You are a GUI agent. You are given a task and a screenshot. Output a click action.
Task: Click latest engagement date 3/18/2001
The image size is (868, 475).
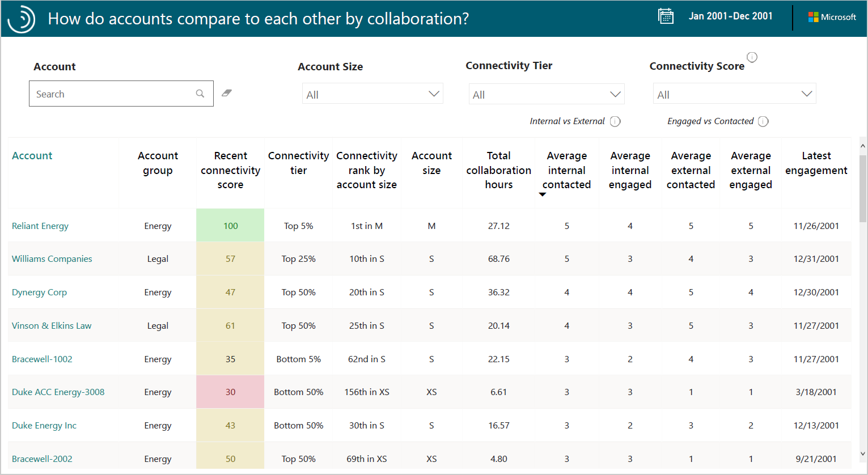(816, 392)
